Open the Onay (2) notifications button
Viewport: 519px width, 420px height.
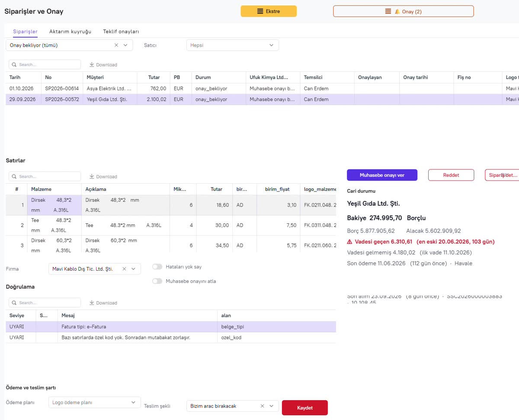point(404,11)
